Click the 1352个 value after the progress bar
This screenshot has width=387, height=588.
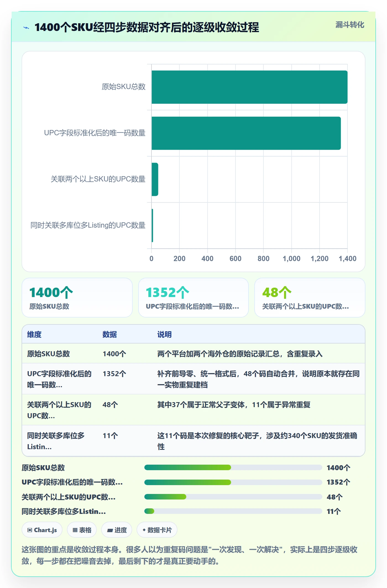pyautogui.click(x=338, y=482)
